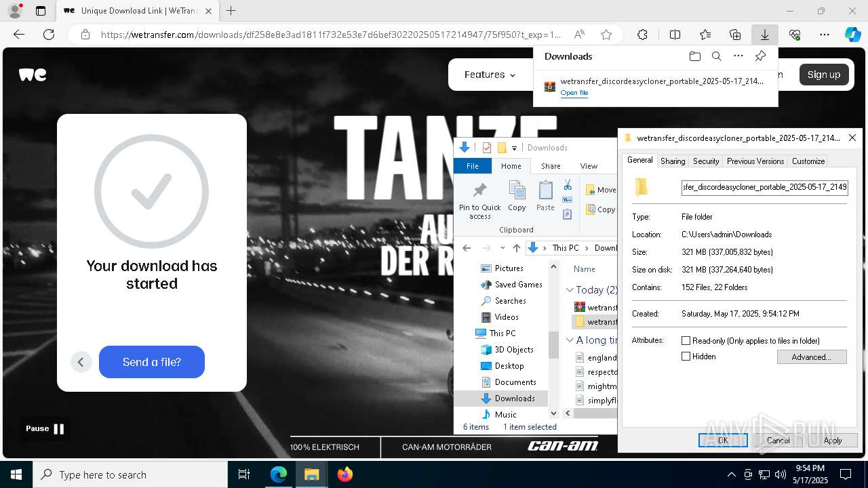Enable the Read-only attribute checkbox

click(x=686, y=341)
